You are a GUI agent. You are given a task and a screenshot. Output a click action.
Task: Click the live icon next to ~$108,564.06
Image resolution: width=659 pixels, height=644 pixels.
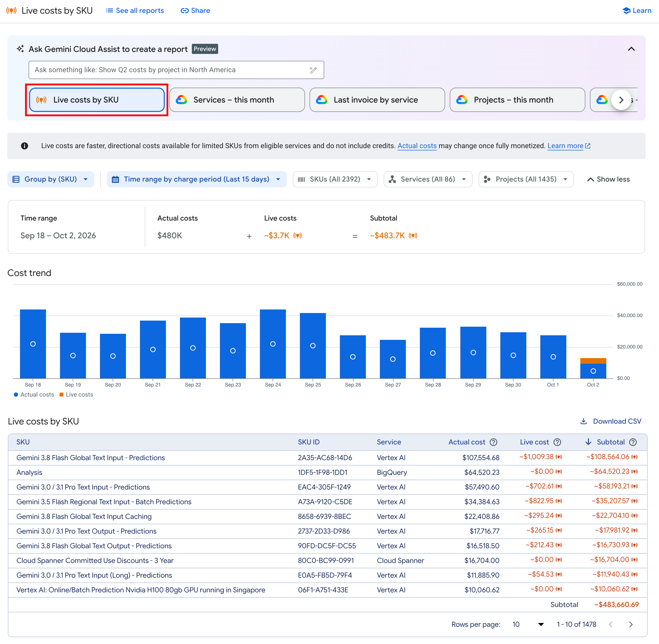634,457
